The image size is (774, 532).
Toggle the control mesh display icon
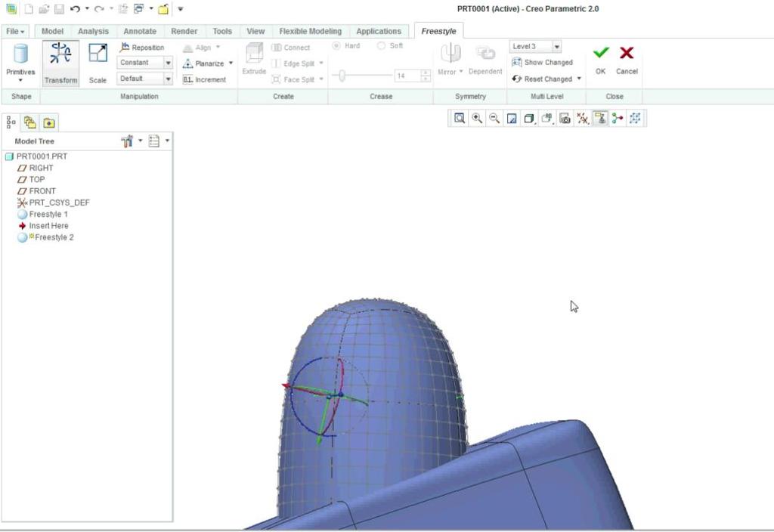tap(635, 119)
